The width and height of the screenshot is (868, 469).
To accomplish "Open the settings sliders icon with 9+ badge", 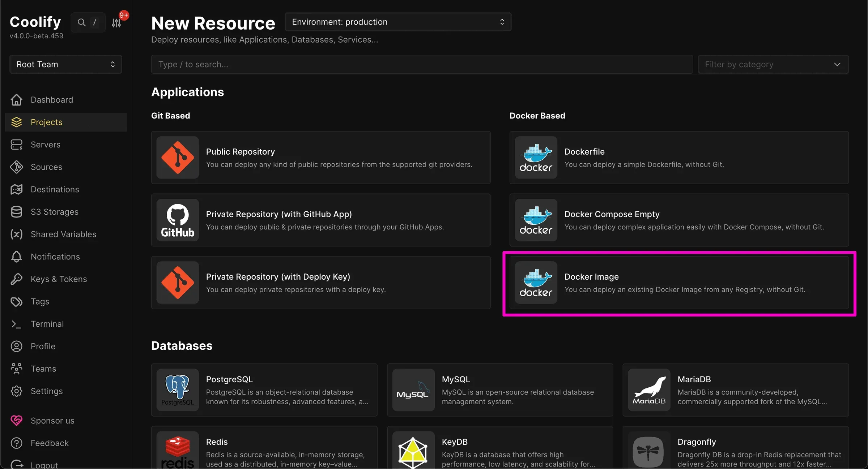I will (x=116, y=23).
